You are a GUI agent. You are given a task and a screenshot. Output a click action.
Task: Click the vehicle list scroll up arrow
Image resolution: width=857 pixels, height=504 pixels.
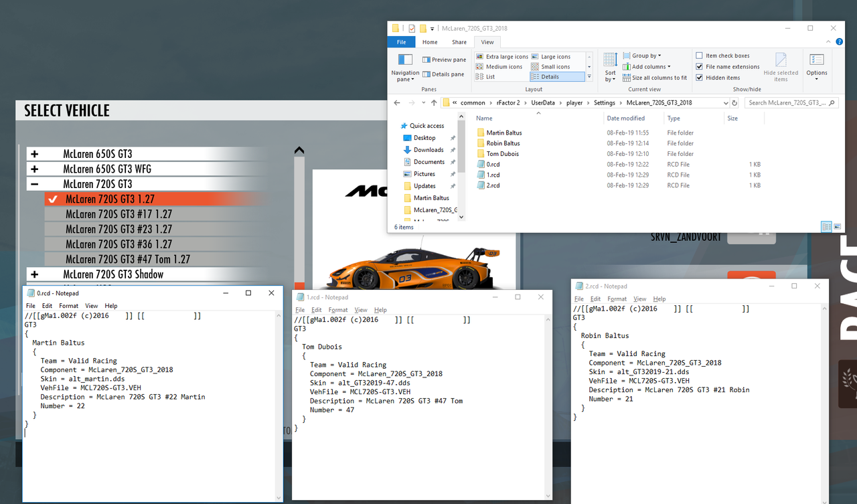point(299,151)
